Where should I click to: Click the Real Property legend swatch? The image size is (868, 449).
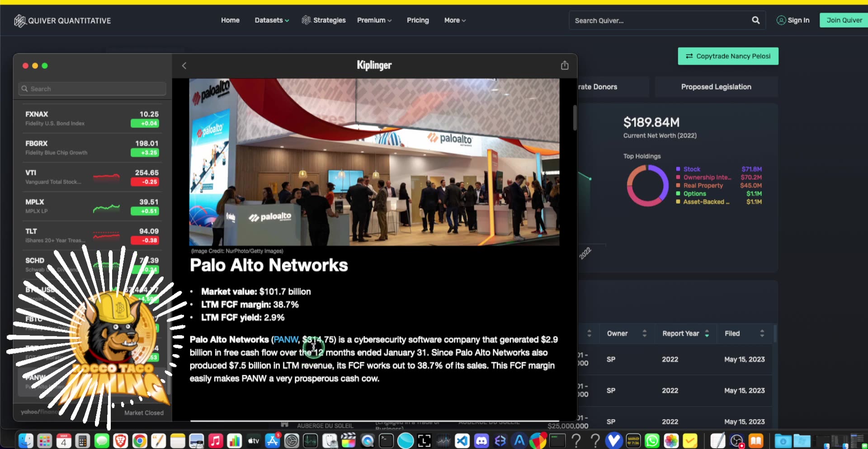[x=678, y=186]
